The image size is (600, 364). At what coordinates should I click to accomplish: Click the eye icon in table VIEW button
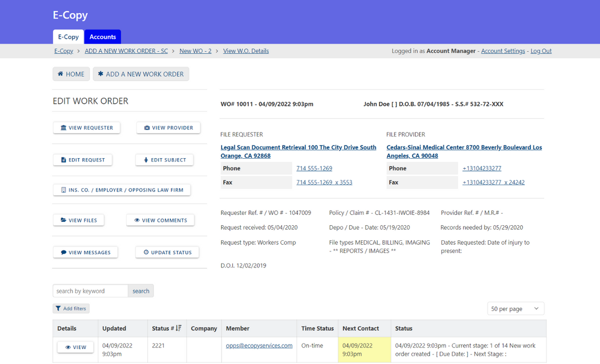coord(68,347)
